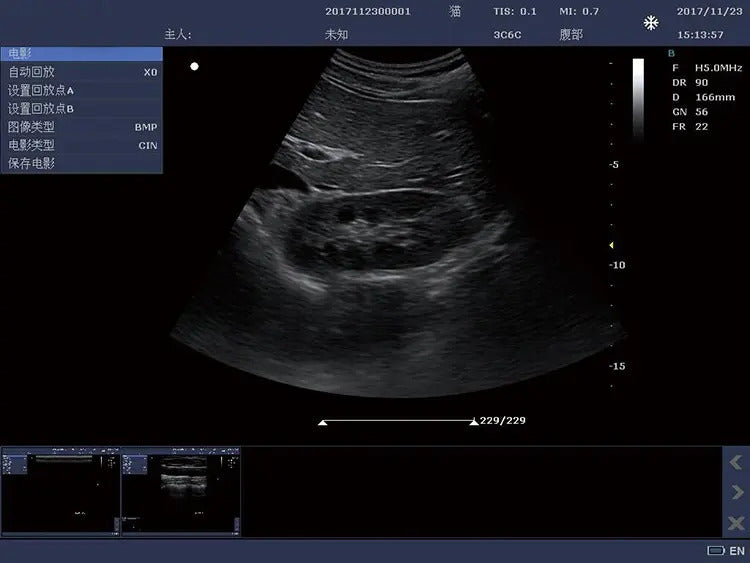Viewport: 750px width, 563px height.
Task: Click the previous thumbnails left arrow
Action: coord(735,462)
